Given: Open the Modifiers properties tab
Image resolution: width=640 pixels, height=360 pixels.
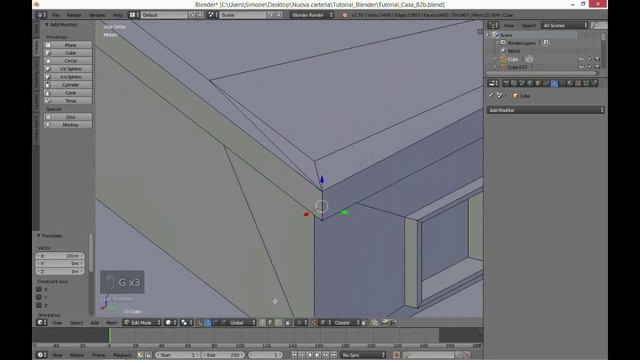Looking at the screenshot, I should pos(554,83).
